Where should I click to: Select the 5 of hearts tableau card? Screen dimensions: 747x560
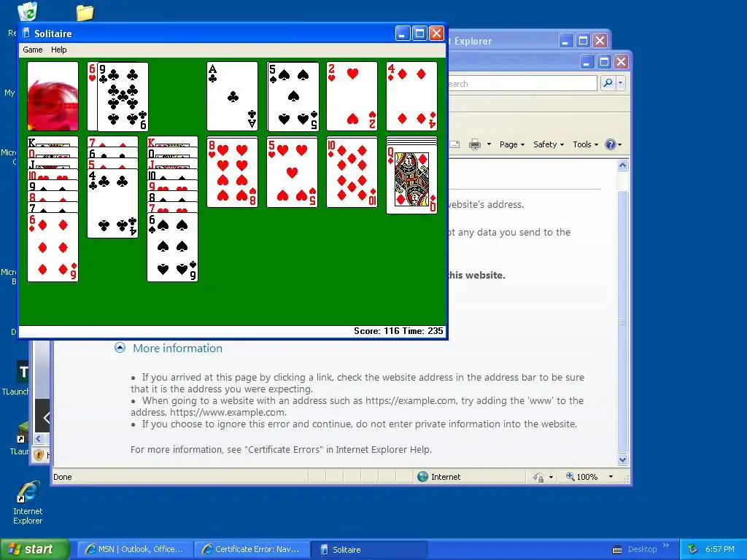click(x=293, y=172)
